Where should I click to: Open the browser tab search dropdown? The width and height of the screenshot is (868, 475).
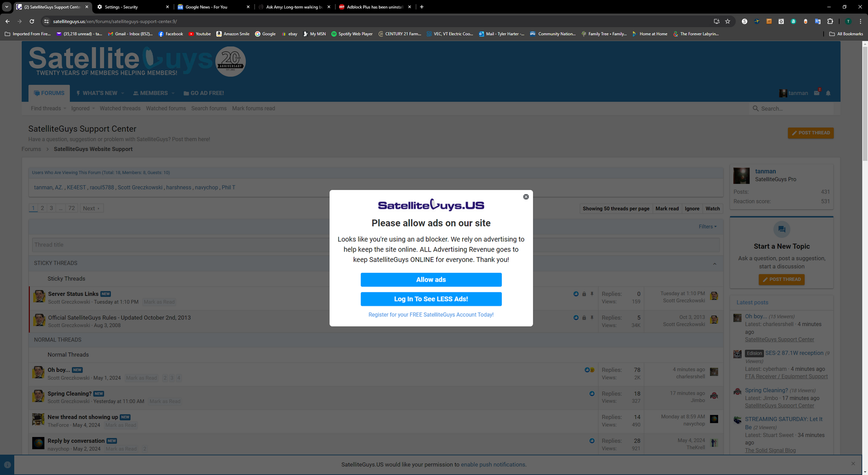(7, 7)
